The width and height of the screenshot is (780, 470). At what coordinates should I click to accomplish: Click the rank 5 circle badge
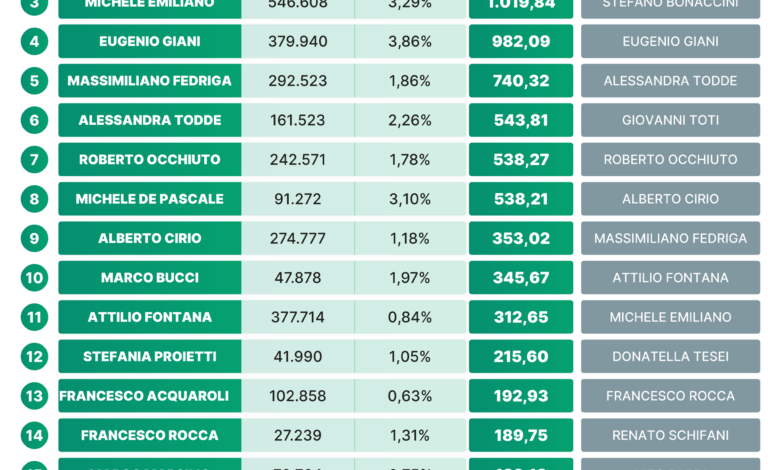click(x=34, y=81)
